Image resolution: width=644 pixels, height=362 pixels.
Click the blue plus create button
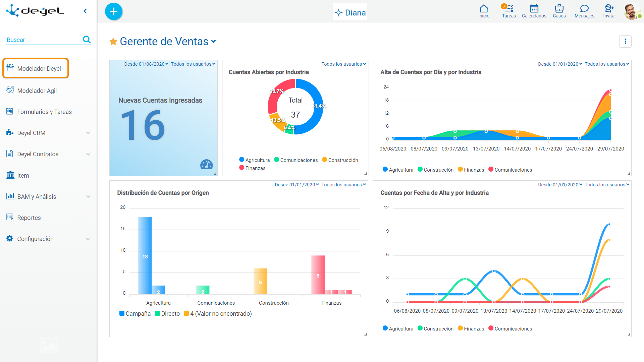pyautogui.click(x=114, y=11)
